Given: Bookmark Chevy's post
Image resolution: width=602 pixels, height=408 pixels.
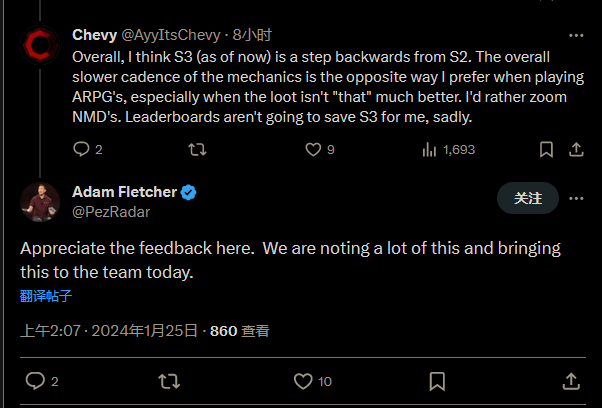Looking at the screenshot, I should click(545, 149).
